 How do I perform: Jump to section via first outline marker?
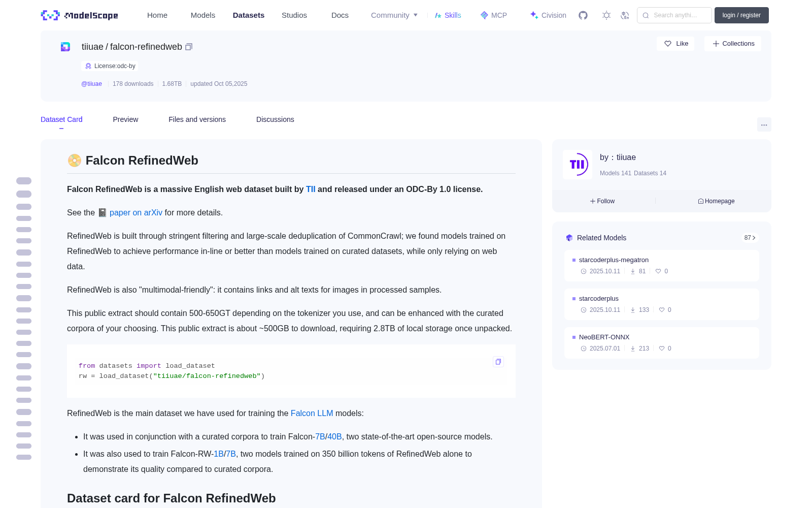pos(24,181)
